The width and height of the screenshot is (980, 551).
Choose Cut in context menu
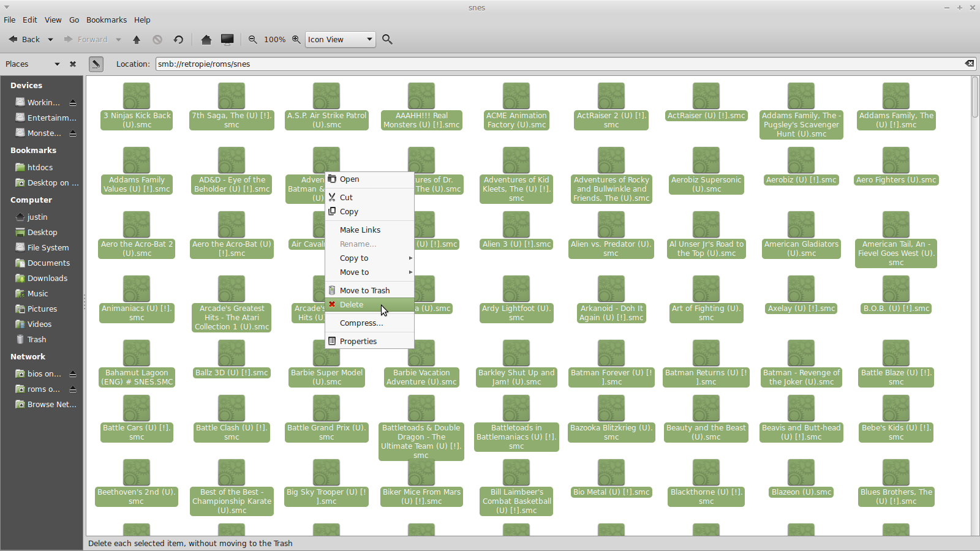click(369, 198)
